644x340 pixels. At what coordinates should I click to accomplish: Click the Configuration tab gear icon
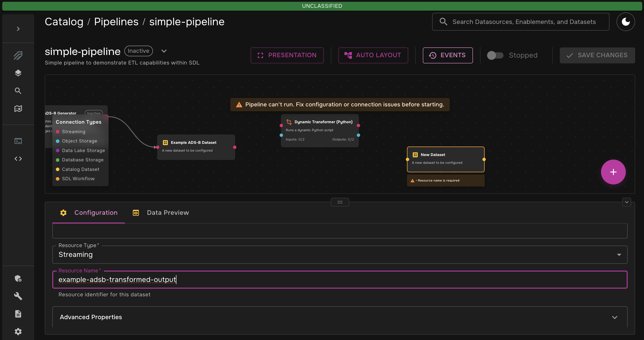pos(63,213)
